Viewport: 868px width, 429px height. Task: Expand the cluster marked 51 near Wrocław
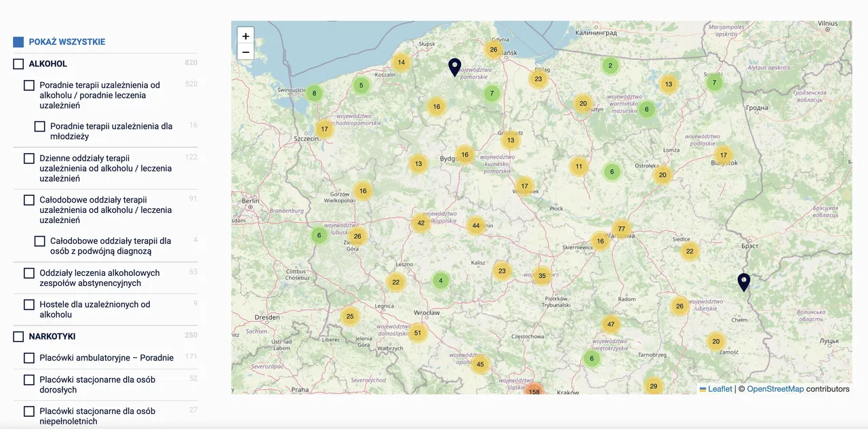(x=418, y=333)
